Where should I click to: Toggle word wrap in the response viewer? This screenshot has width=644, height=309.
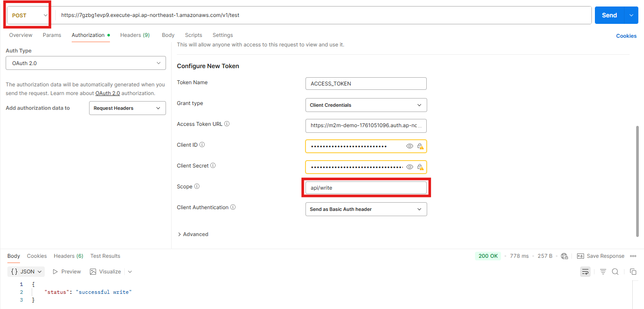click(585, 272)
